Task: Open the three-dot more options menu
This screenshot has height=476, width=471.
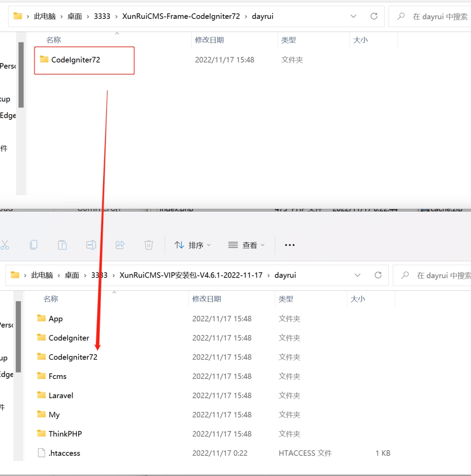Action: [290, 245]
